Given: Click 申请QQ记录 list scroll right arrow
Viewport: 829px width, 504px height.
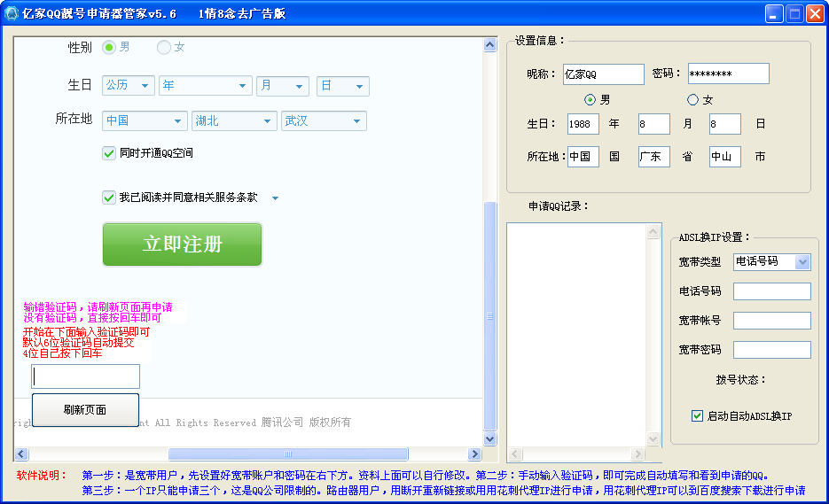Looking at the screenshot, I should click(637, 454).
